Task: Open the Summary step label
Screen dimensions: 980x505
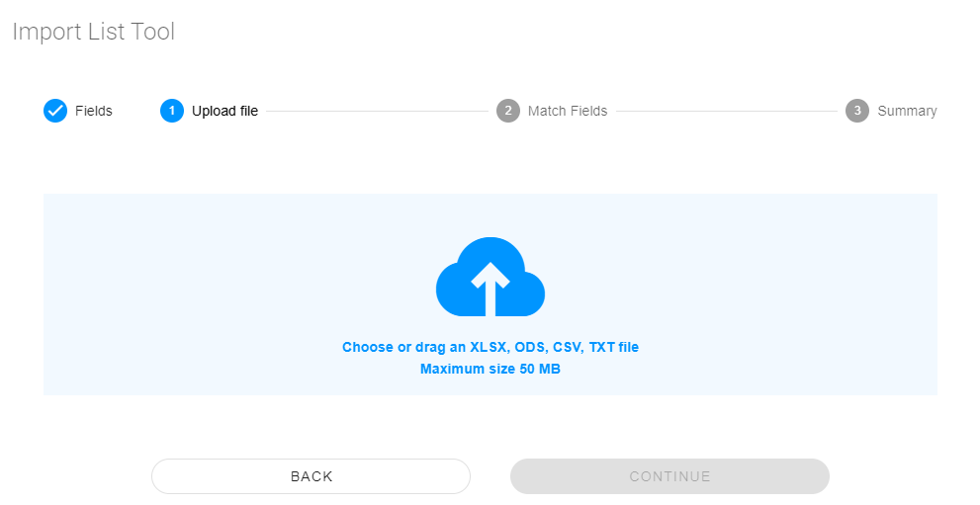Action: click(x=907, y=111)
